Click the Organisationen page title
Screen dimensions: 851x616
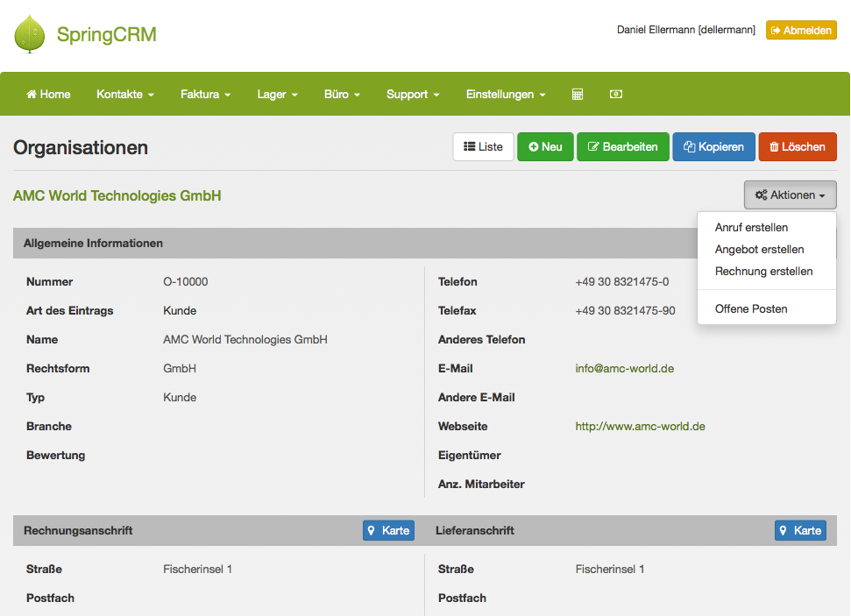coord(81,147)
